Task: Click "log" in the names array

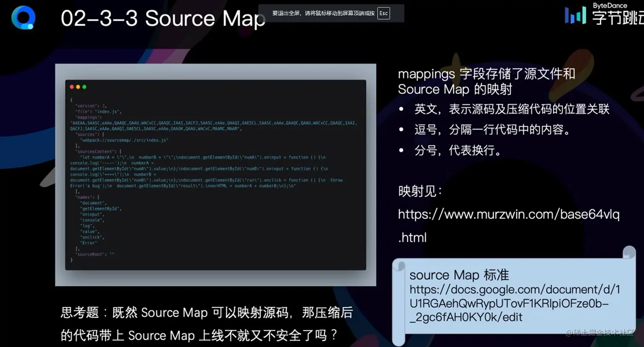Action: click(87, 226)
